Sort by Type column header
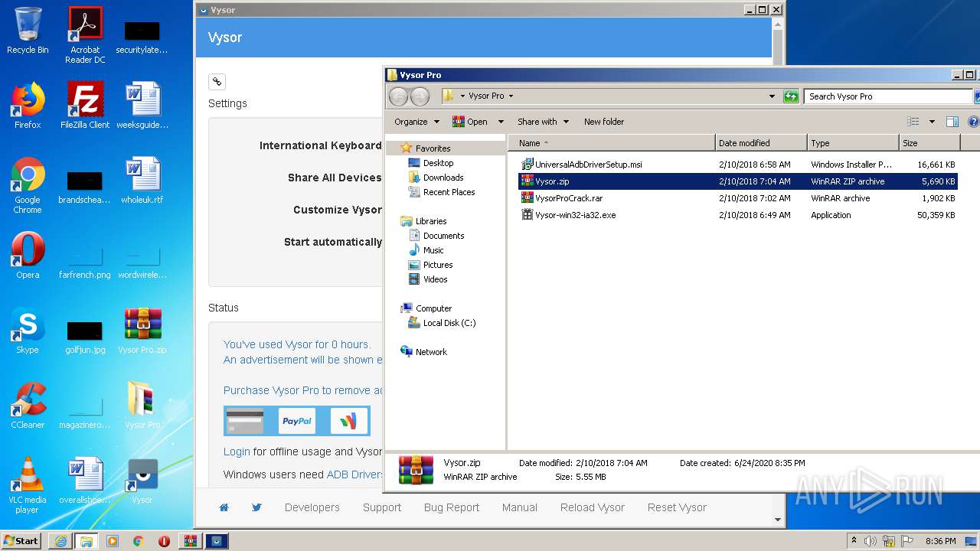This screenshot has height=551, width=980. click(853, 143)
